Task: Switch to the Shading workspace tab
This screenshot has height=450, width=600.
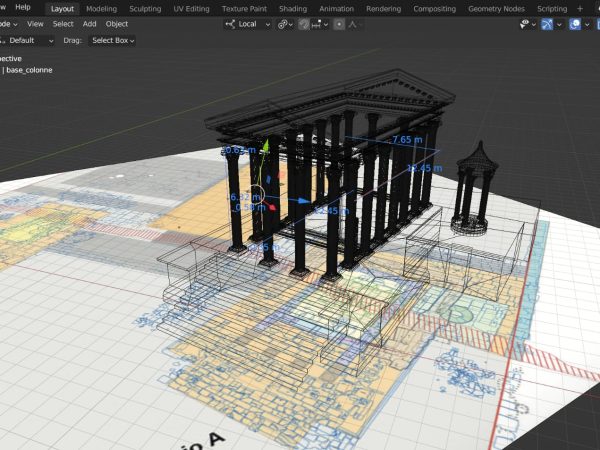Action: click(293, 9)
